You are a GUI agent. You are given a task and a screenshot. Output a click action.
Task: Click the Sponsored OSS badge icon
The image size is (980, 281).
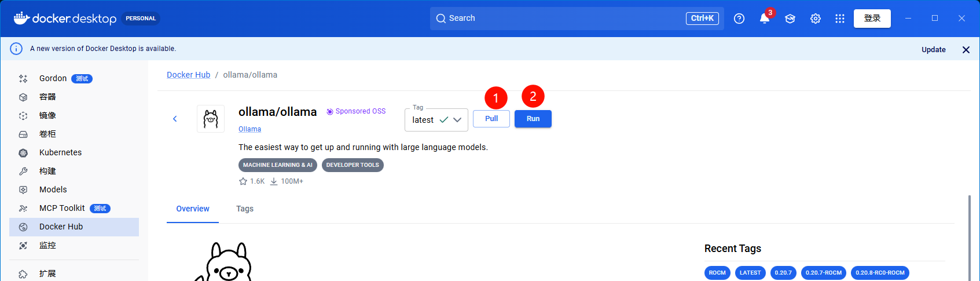[x=330, y=111]
